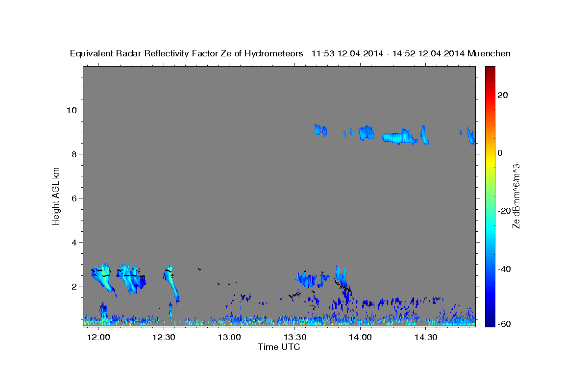Click the narrow cloud streak at 12:30
Viewport: 588px width, 392px height.
tap(171, 283)
